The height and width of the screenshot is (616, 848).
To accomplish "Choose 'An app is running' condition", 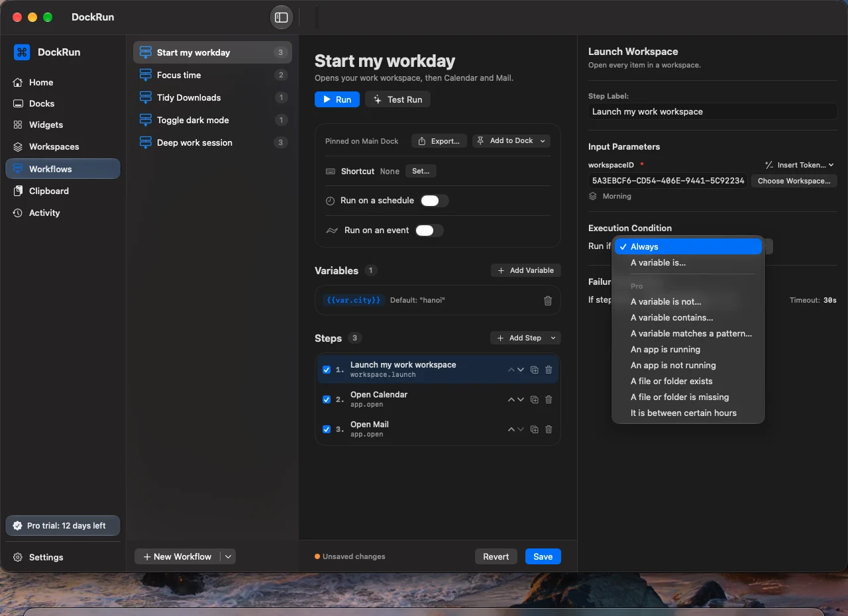I will 688,349.
